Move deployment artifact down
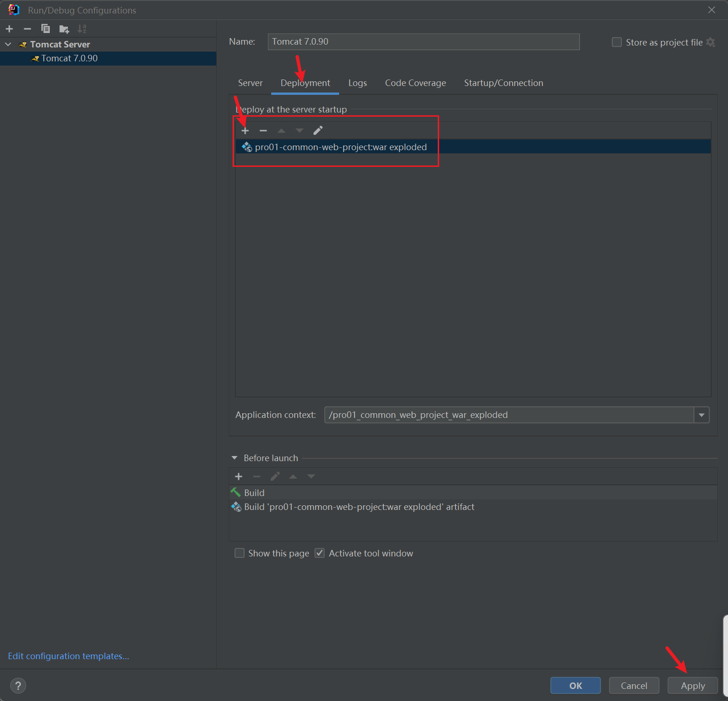The image size is (728, 701). (300, 131)
